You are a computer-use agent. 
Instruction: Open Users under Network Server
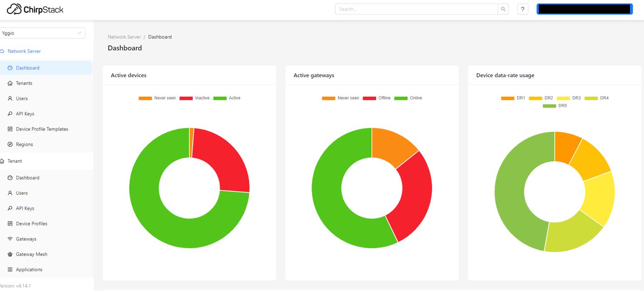21,98
